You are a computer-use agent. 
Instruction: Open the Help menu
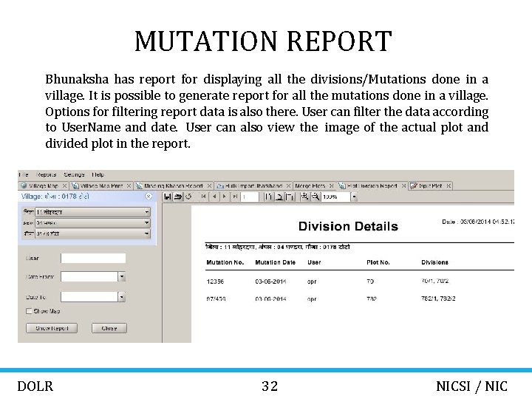point(98,174)
